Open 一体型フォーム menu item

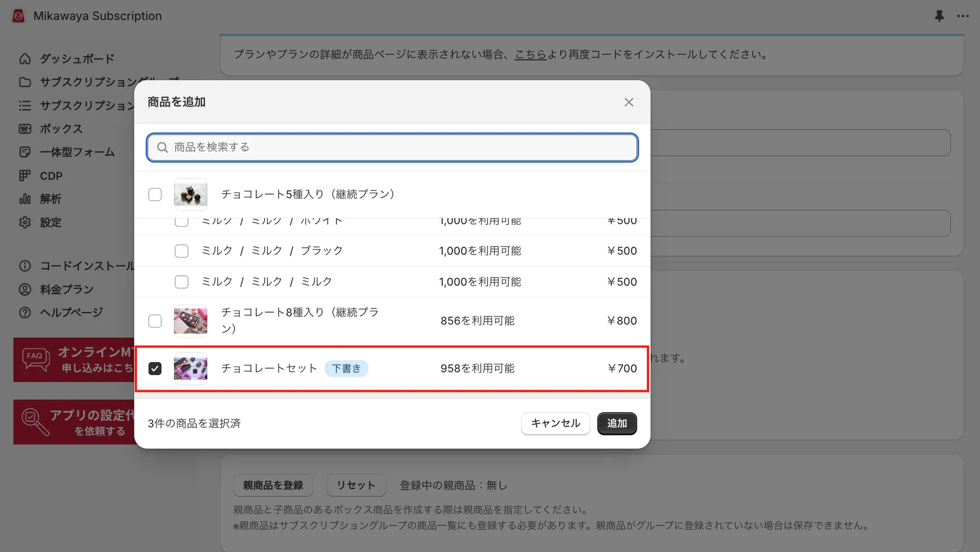[x=77, y=152]
